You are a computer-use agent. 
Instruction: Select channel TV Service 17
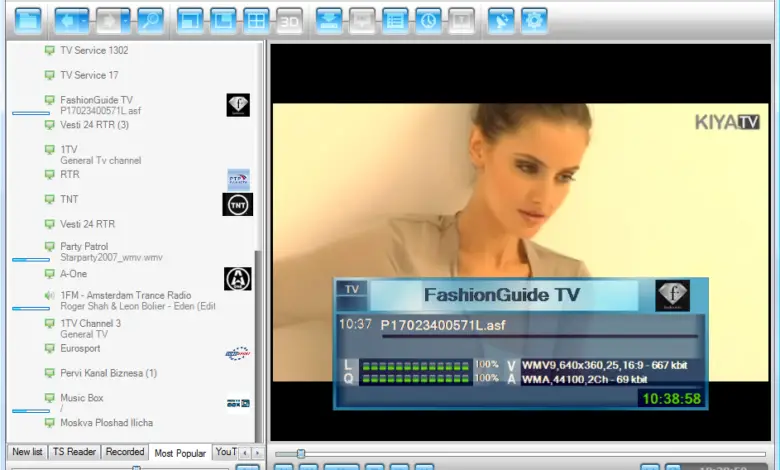[89, 75]
